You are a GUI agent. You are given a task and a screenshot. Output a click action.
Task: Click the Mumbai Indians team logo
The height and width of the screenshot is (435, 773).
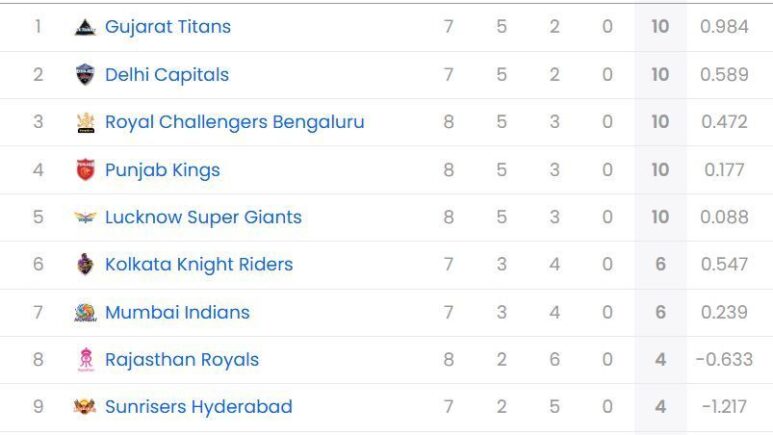click(86, 312)
